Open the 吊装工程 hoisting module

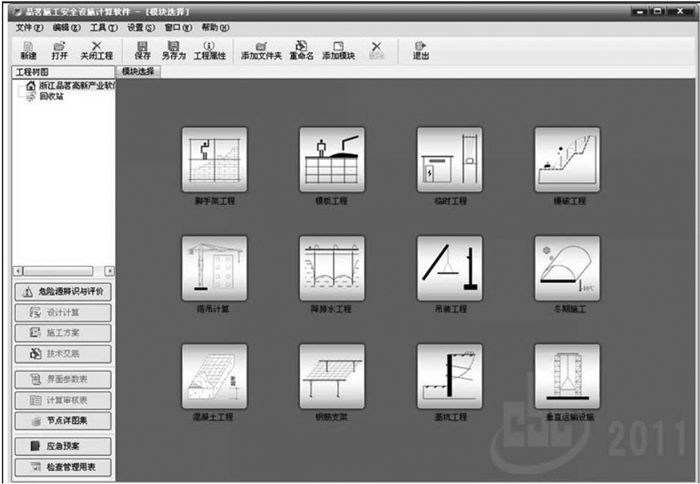tap(449, 268)
